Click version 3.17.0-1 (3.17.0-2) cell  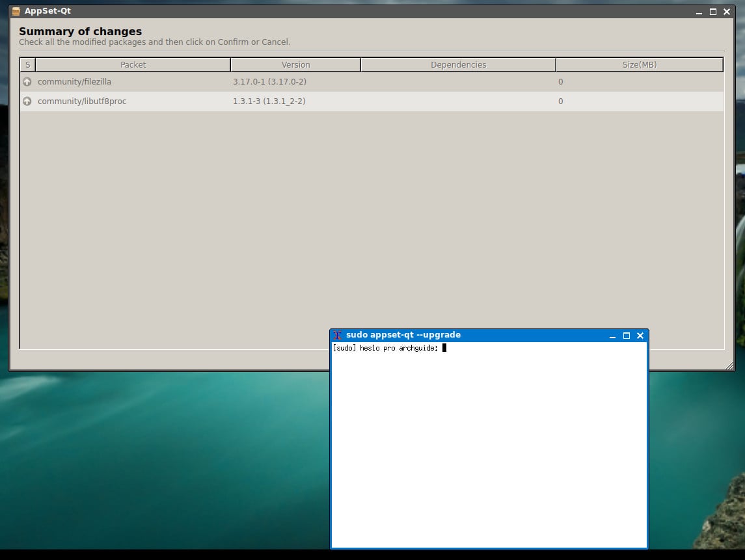point(269,82)
